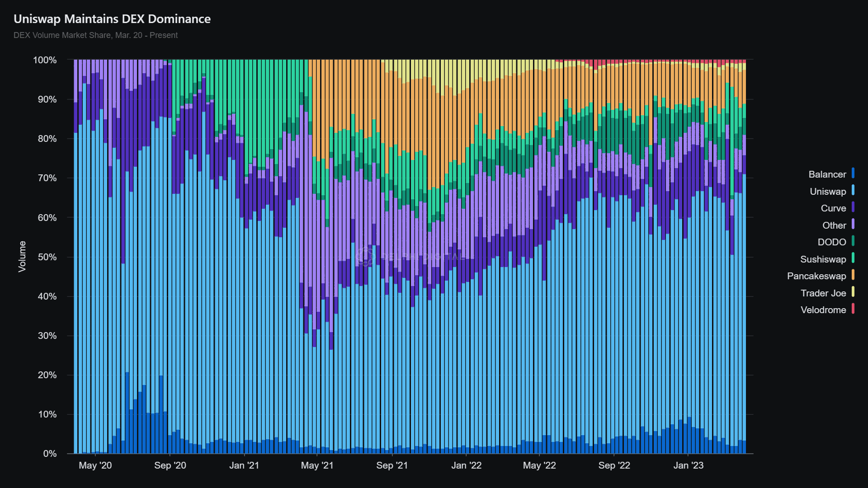Click the "90%" y-axis tick label

(47, 99)
